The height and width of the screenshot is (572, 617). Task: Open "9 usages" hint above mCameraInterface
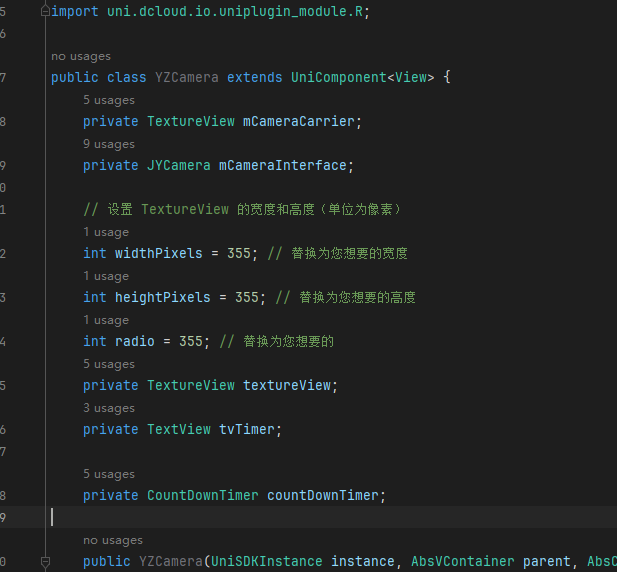pyautogui.click(x=109, y=144)
